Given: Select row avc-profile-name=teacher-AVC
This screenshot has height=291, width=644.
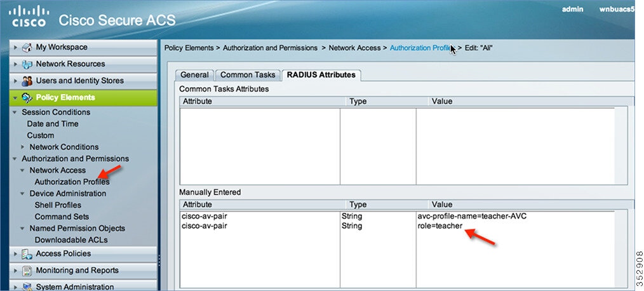Looking at the screenshot, I should click(396, 216).
